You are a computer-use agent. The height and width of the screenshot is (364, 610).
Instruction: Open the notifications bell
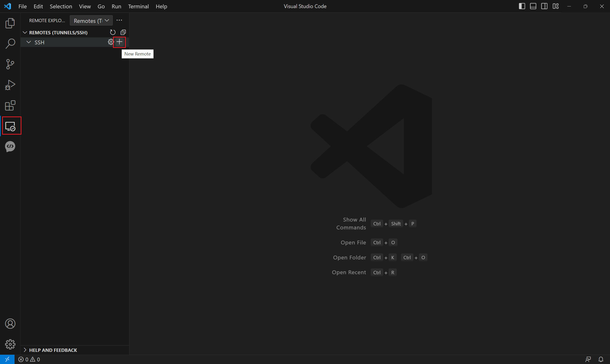click(x=601, y=359)
